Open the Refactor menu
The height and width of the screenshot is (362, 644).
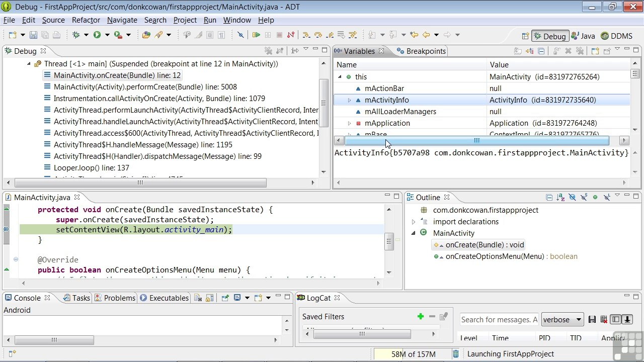click(86, 20)
